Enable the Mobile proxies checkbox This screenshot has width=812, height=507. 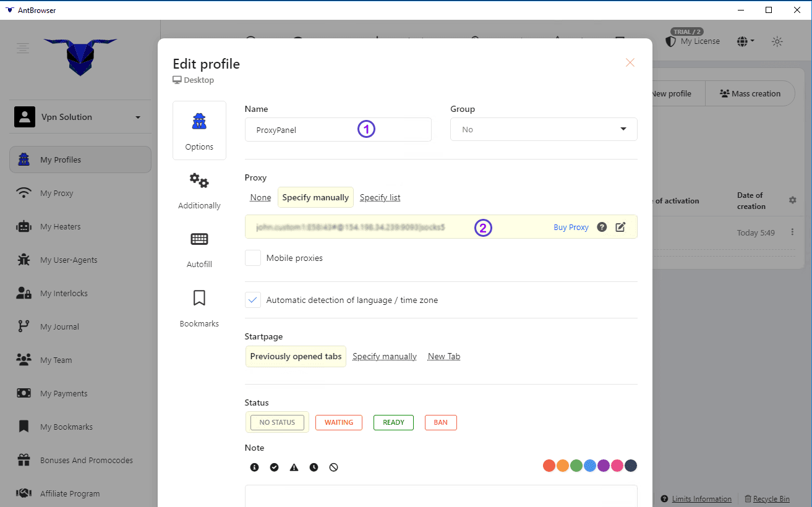click(x=253, y=258)
